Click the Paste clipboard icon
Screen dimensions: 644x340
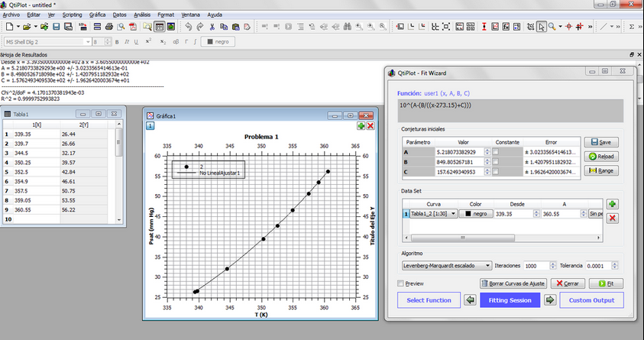235,27
